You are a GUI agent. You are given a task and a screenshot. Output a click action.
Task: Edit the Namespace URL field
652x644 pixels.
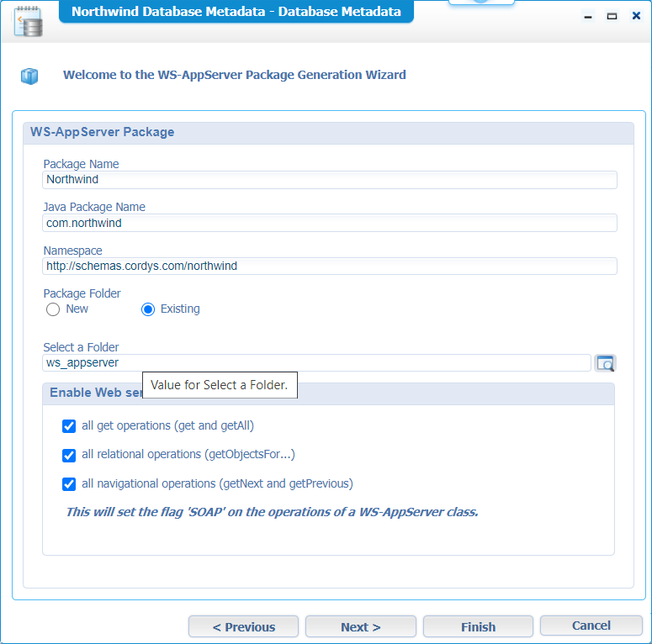329,266
